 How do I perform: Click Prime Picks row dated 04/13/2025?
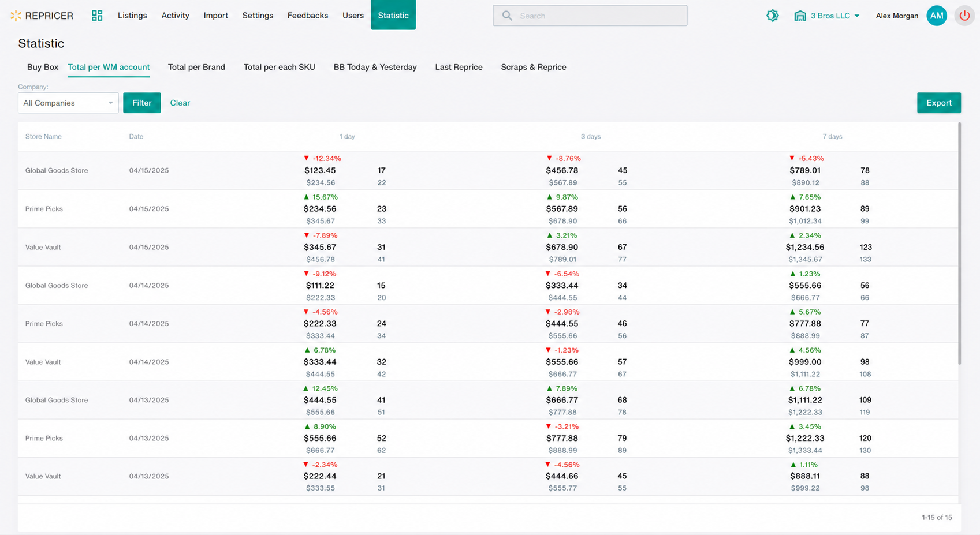pyautogui.click(x=488, y=438)
